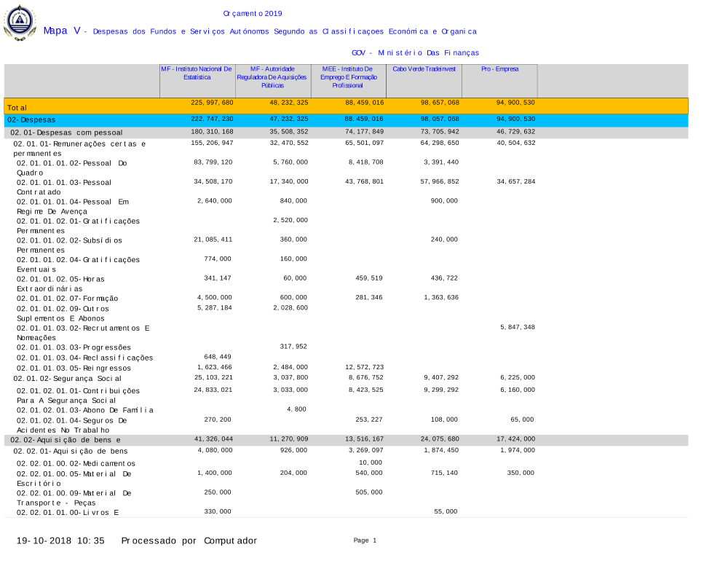Screen dimensions: 728x563
Task: Click the 'Orçamento 2019' title text
Action: [253, 14]
